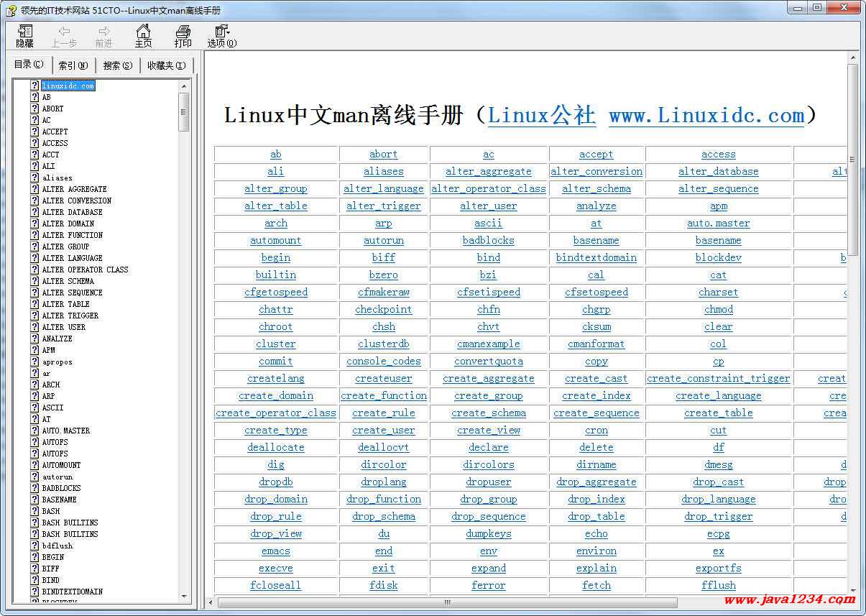Click the topic icon beside ALTER SCHEMA
Screen dimensions: 866x616
pyautogui.click(x=34, y=281)
